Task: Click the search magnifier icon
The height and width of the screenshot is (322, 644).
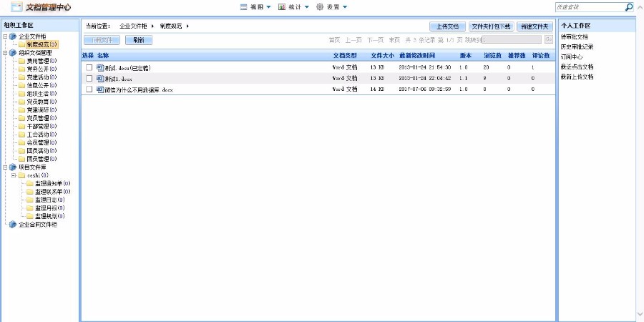Action: 629,7
